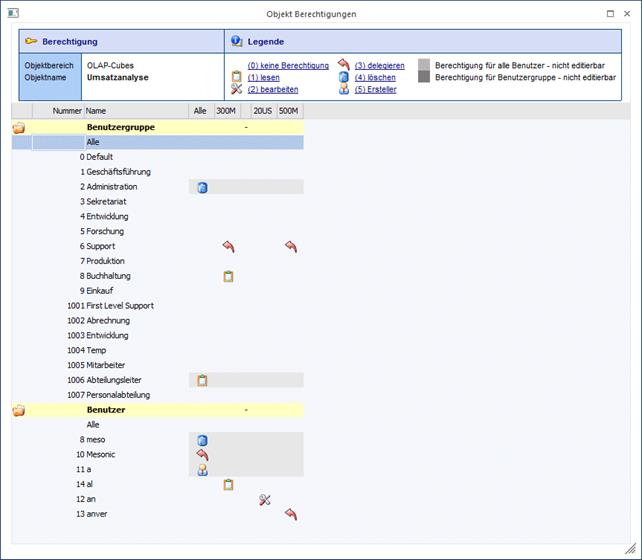Image resolution: width=642 pixels, height=560 pixels.
Task: Select the '(2) bearbeiten' legend link
Action: (x=272, y=90)
